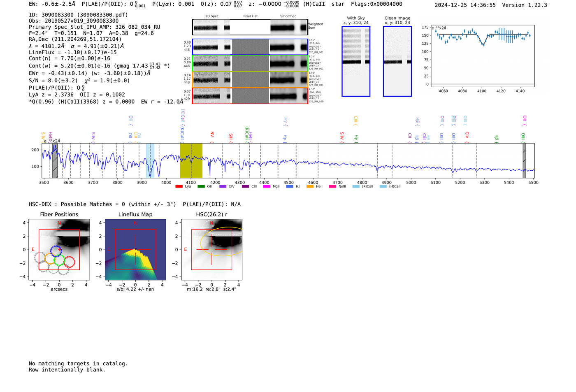The width and height of the screenshot is (576, 392).
Task: Click the pink NeIII legend swatch
Action: (x=332, y=186)
